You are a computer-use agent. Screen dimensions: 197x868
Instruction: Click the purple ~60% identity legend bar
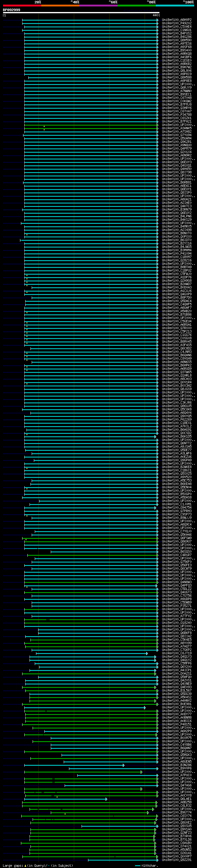pyautogui.click(x=99, y=6)
